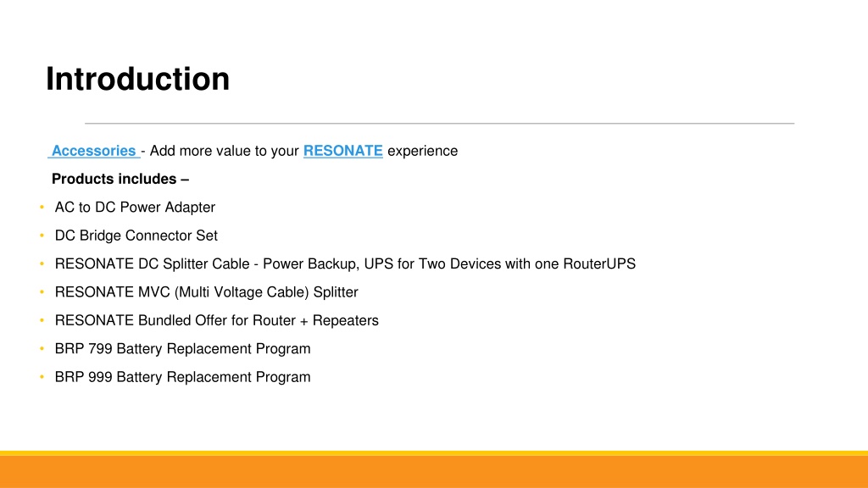868x488 pixels.
Task: Click the 'RouterUPS' word in Splitter Cable line
Action: (x=599, y=263)
